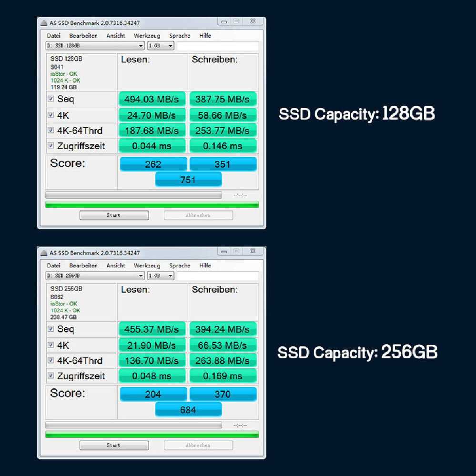Open 1 GB size dropdown in 128GB window

tap(161, 46)
